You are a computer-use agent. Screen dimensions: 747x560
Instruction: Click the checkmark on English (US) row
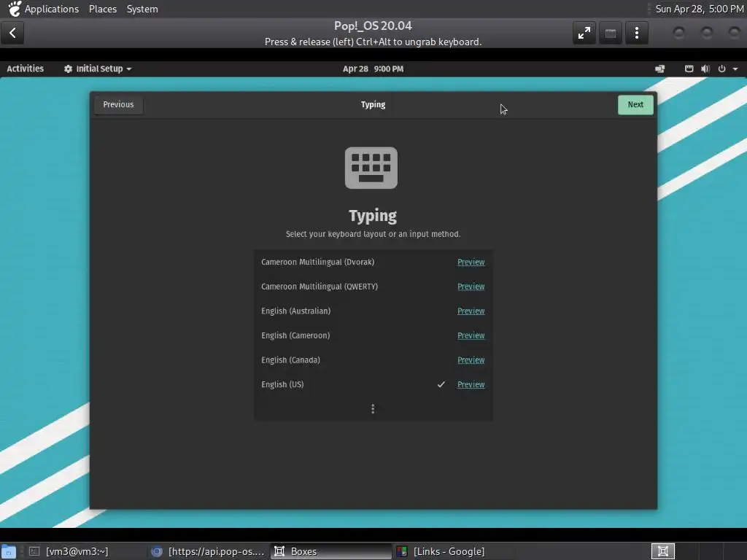pyautogui.click(x=441, y=384)
